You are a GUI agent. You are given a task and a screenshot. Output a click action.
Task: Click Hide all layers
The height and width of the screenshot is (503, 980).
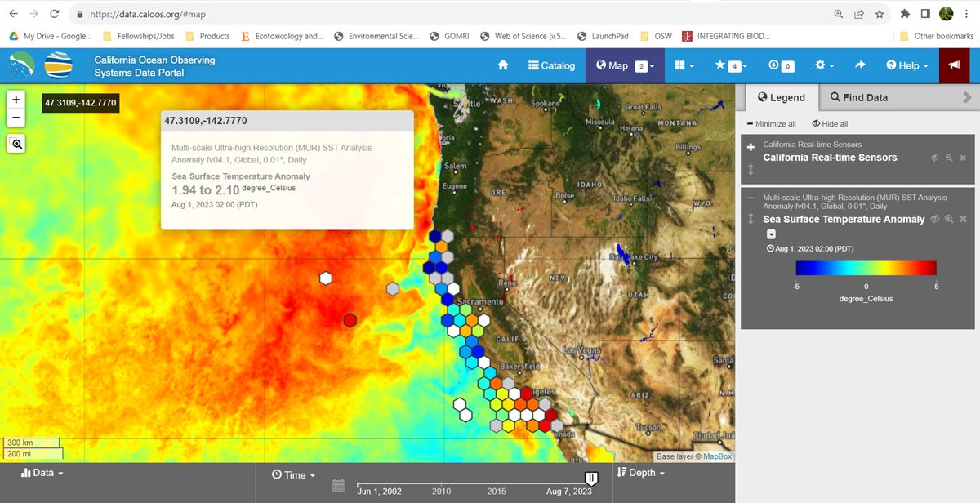(x=830, y=124)
